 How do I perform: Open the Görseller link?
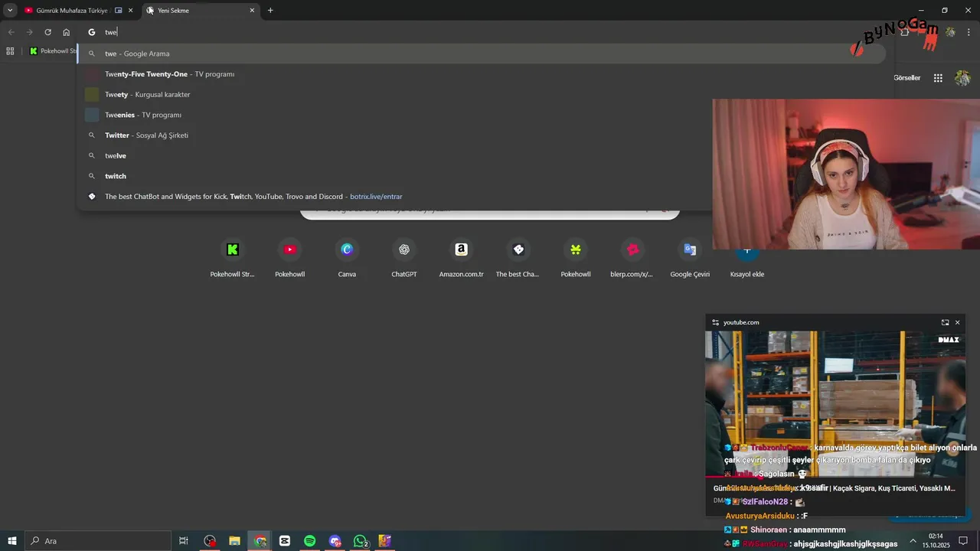click(906, 78)
